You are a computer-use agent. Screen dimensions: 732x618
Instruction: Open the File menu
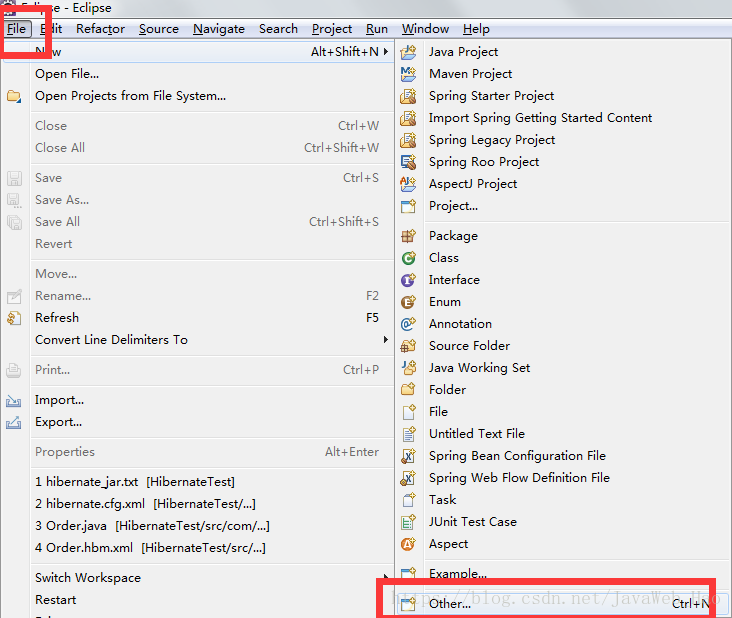tap(17, 29)
